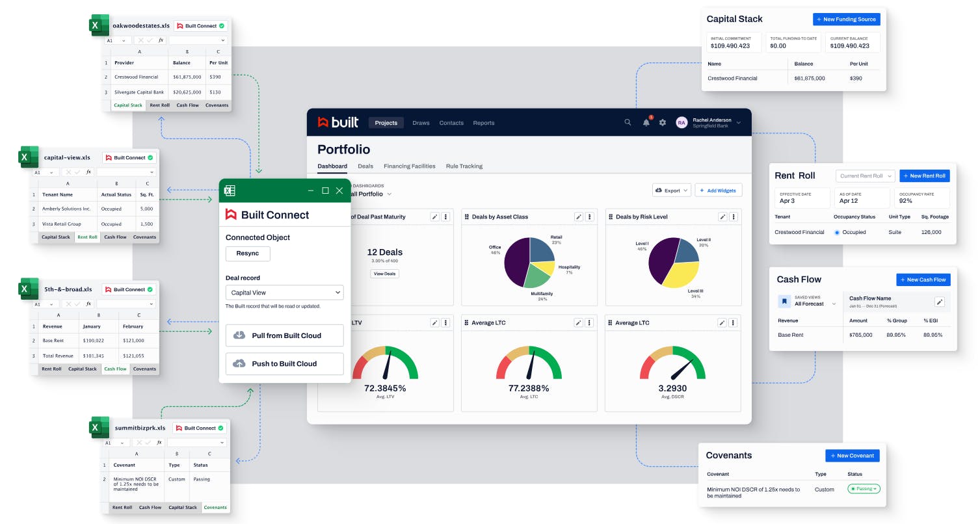
Task: Edit the Average LTC widget showing 77.2388%
Action: pos(578,322)
